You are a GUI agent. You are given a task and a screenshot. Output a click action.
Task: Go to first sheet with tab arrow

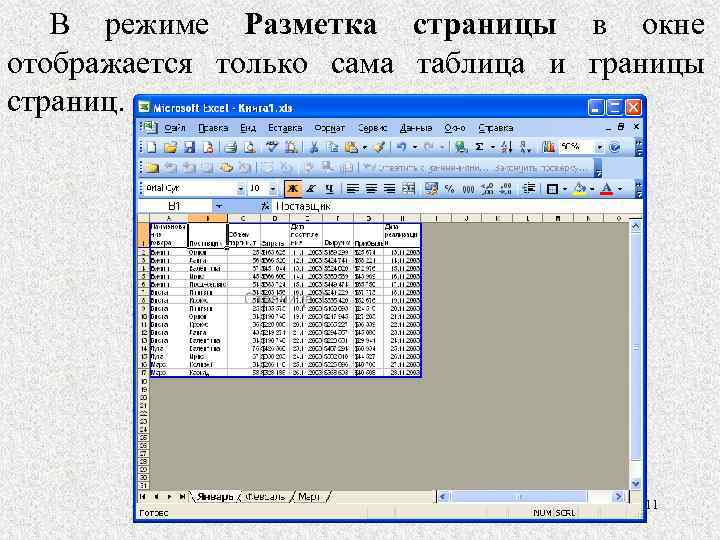pos(143,497)
